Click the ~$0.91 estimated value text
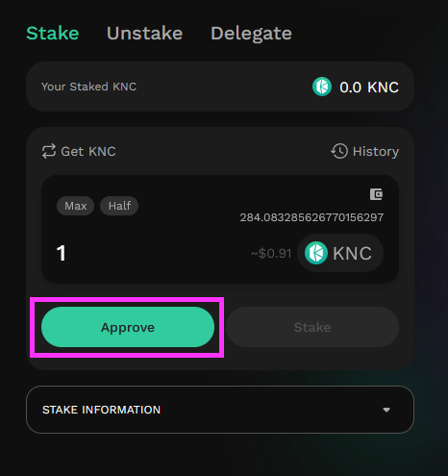Viewport: 448px width, 476px height. click(x=271, y=254)
